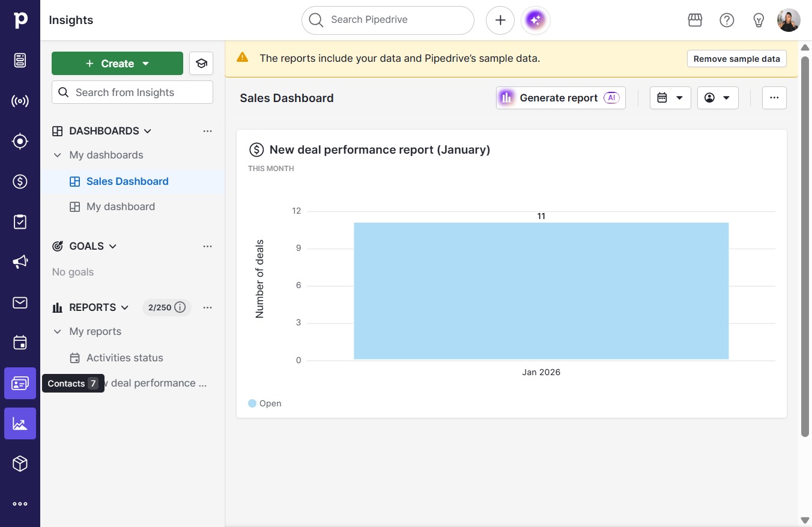Open the radar signal icon in left navigation
The height and width of the screenshot is (527, 812).
[20, 101]
